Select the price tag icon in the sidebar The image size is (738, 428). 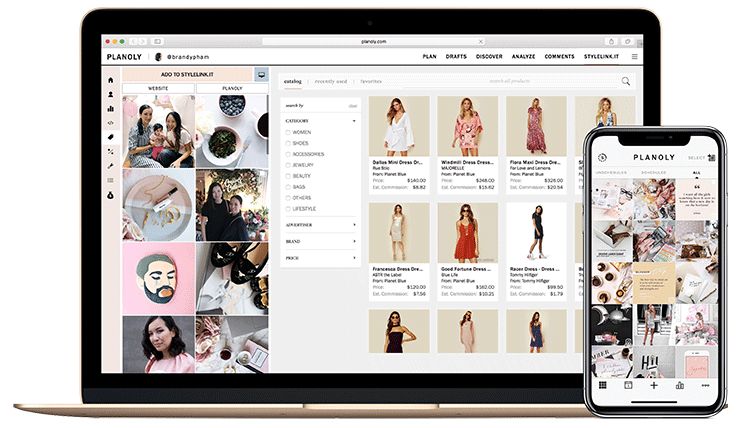pos(111,137)
